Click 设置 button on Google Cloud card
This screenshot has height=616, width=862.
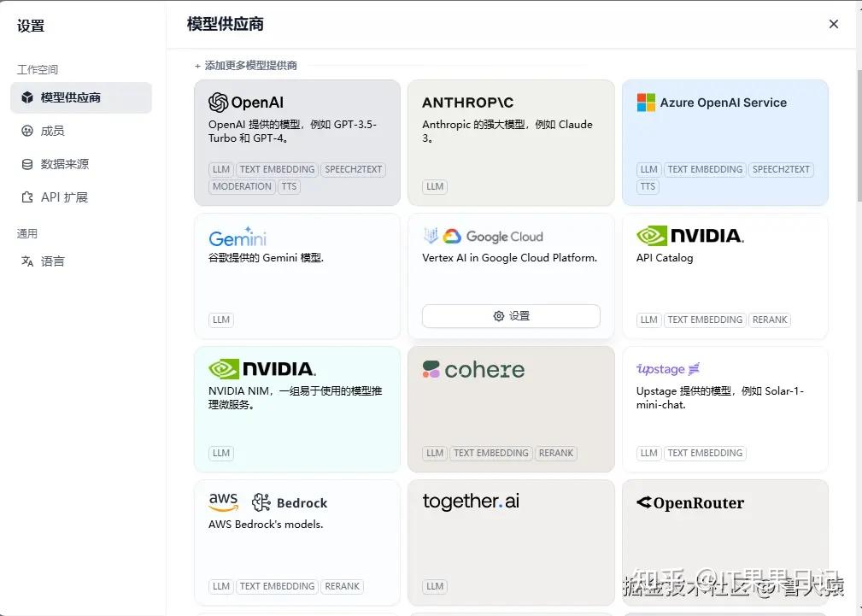coord(511,316)
